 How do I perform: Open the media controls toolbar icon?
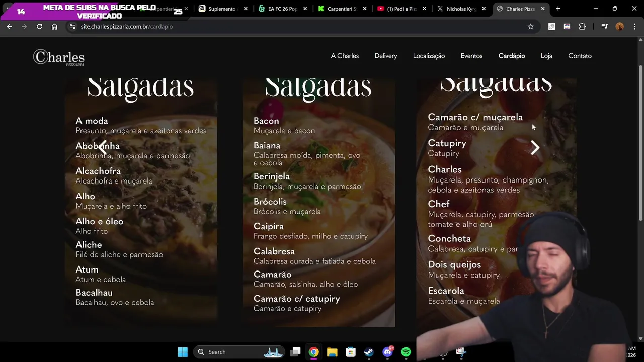pyautogui.click(x=605, y=26)
